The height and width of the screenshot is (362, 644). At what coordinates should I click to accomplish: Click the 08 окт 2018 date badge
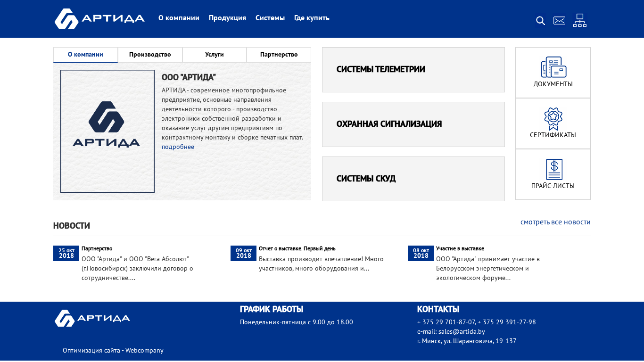[421, 253]
